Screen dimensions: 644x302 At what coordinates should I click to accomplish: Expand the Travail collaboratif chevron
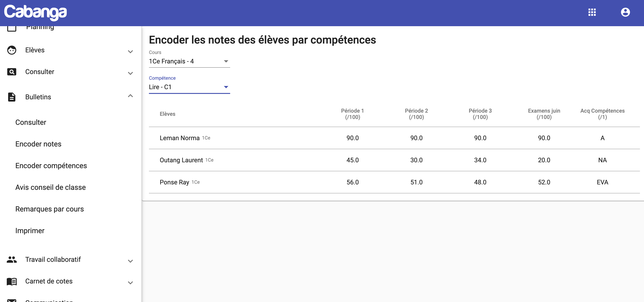tap(130, 261)
